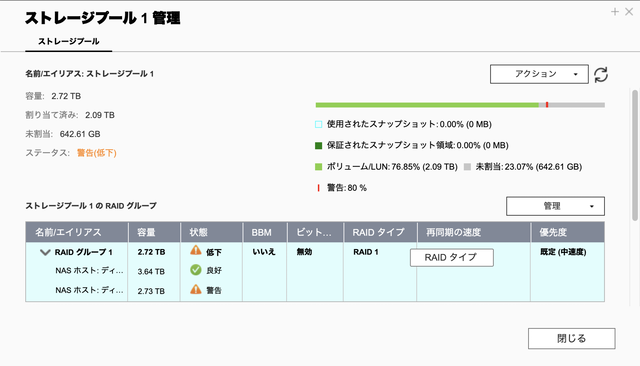The height and width of the screenshot is (366, 640).
Task: Click the orange warning icon beside 低下
Action: pos(196,250)
